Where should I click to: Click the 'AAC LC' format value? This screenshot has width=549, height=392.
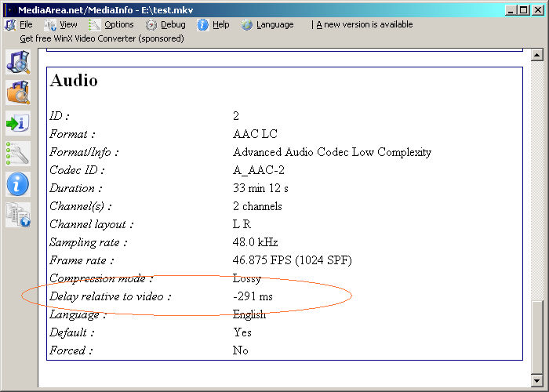coord(255,134)
